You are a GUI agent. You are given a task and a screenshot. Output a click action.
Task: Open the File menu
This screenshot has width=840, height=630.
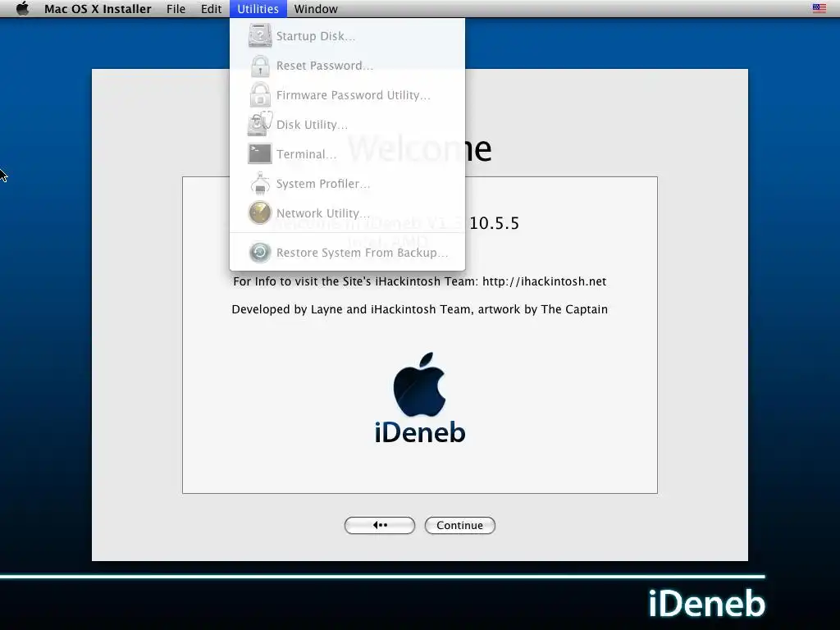[176, 8]
